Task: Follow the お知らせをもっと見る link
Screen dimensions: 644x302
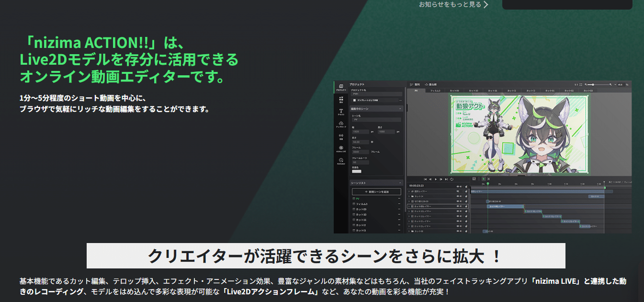Action: point(454,4)
